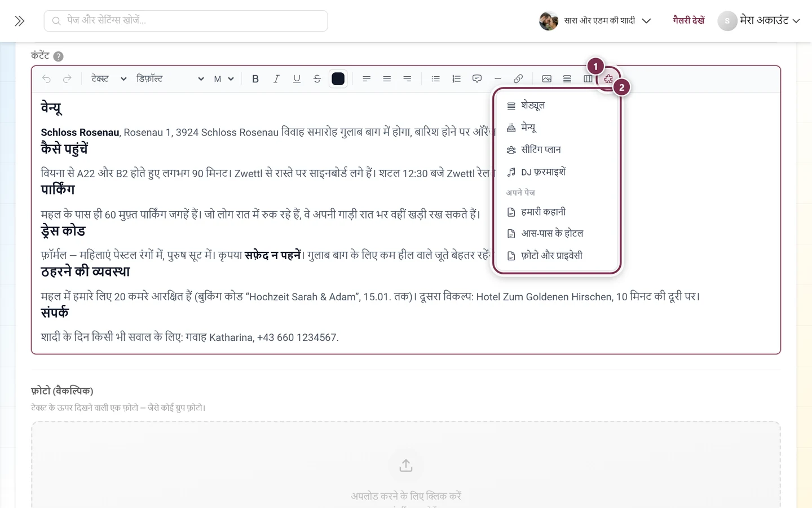Expand the सारा और एडम की शादी wedding switcher

(595, 21)
